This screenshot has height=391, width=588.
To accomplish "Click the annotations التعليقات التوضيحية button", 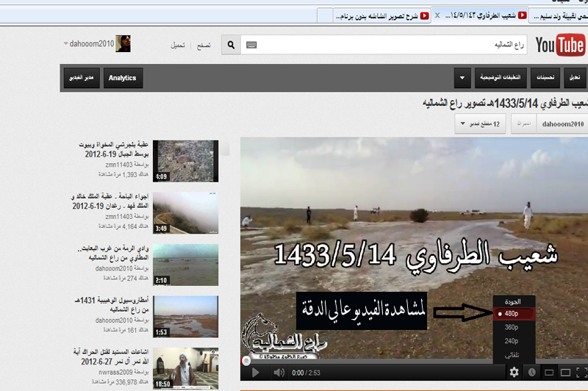I will pos(501,78).
